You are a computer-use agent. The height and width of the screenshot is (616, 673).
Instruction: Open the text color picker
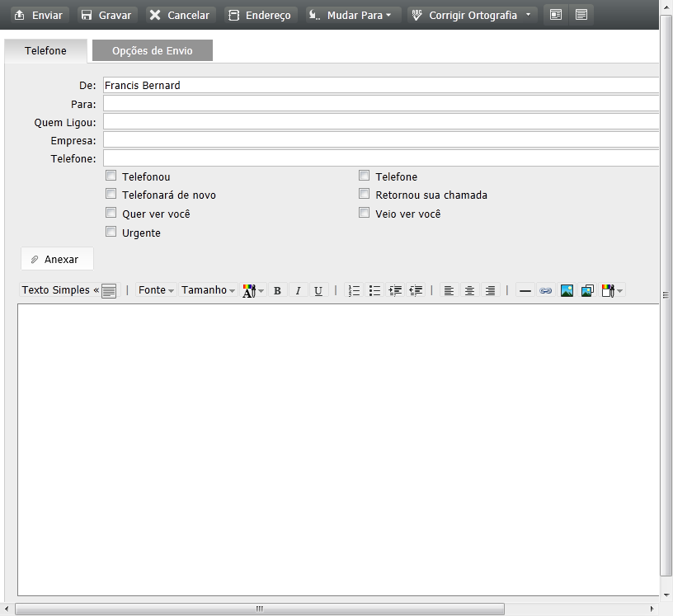[x=253, y=290]
